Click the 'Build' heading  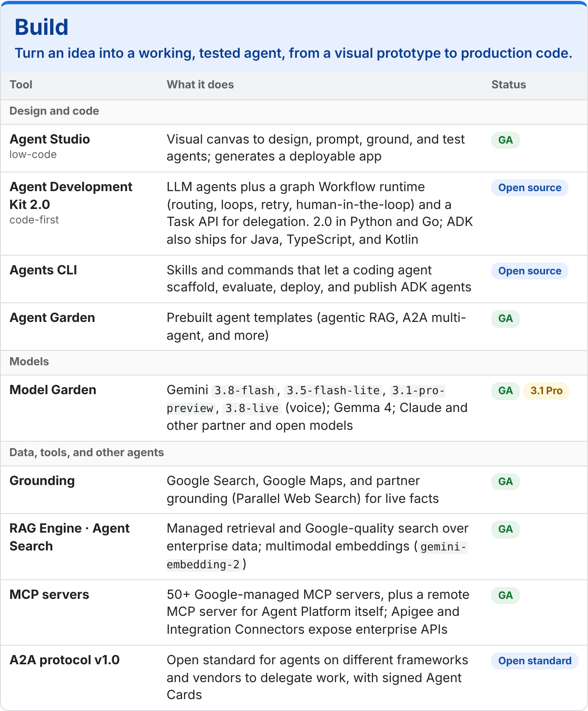(42, 27)
